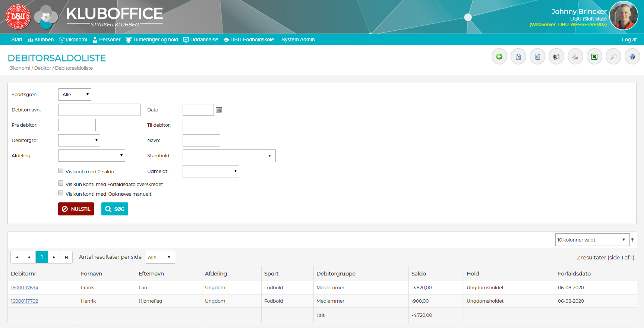Open the '10 kolonner valgt' column selector
The width and height of the screenshot is (644, 328).
point(591,240)
